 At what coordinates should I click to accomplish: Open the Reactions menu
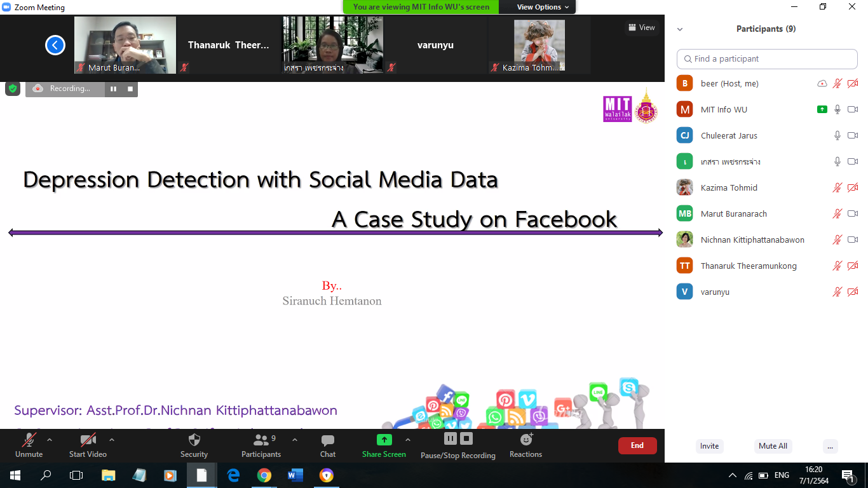coord(526,440)
